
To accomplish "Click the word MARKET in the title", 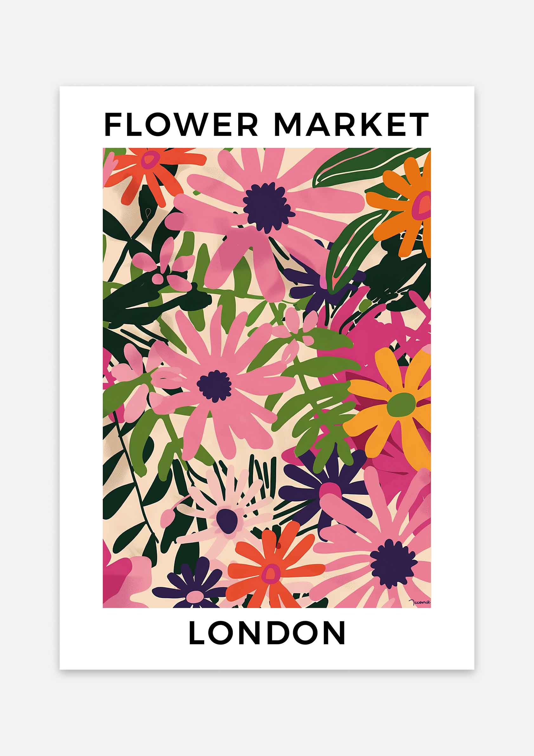I will pyautogui.click(x=351, y=124).
